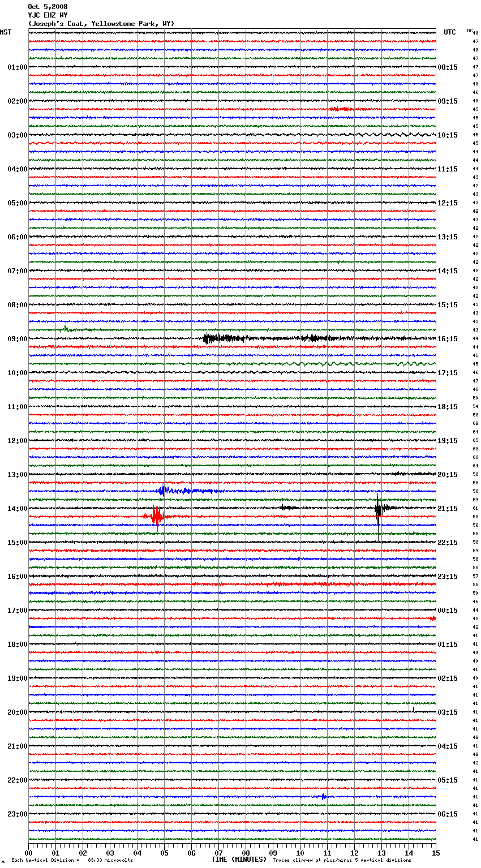Click the small red burst on 02:15 trace
The width and height of the screenshot is (481, 868).
pyautogui.click(x=341, y=109)
